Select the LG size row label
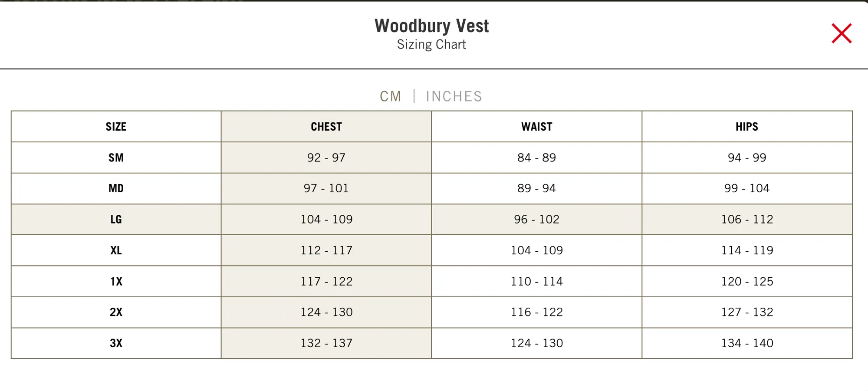 pos(116,220)
